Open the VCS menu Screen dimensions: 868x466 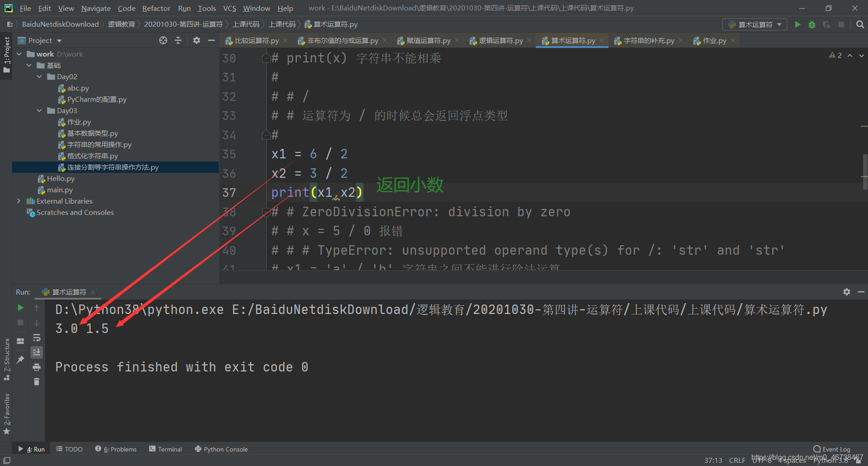[230, 8]
